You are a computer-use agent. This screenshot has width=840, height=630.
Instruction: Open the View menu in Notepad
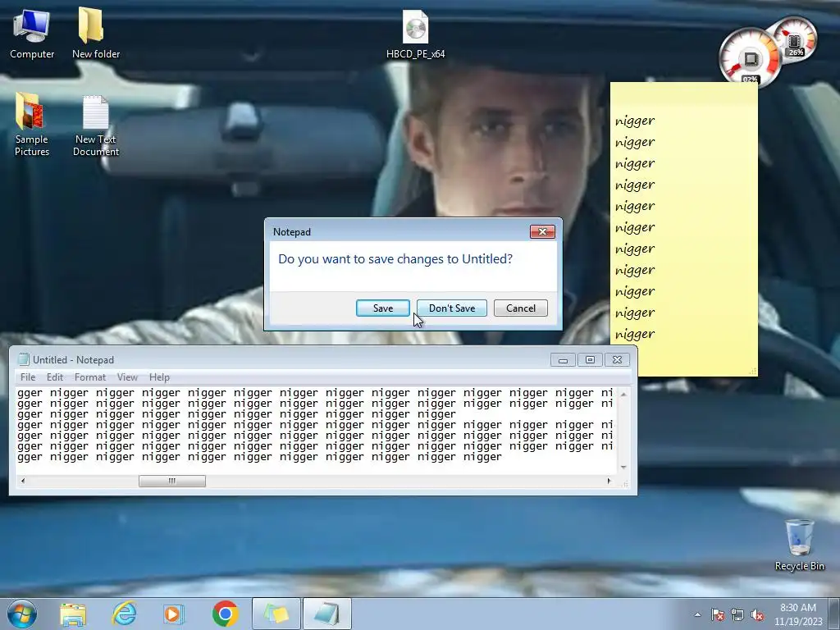pyautogui.click(x=127, y=377)
